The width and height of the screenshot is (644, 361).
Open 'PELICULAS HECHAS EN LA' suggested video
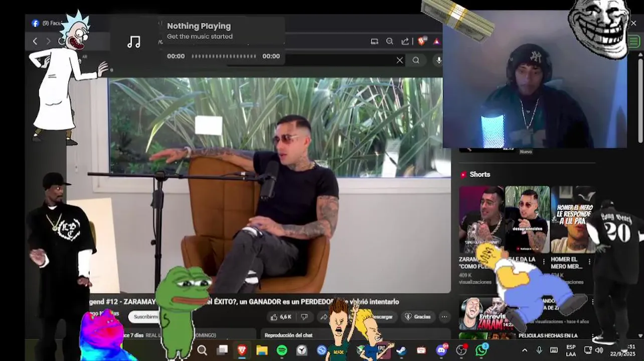coord(548,335)
